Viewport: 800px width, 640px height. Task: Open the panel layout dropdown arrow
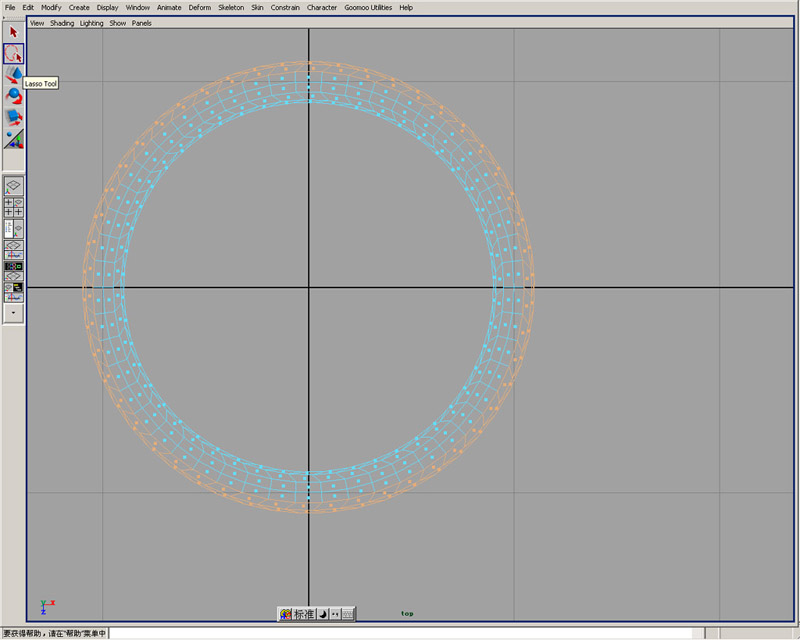click(x=13, y=313)
